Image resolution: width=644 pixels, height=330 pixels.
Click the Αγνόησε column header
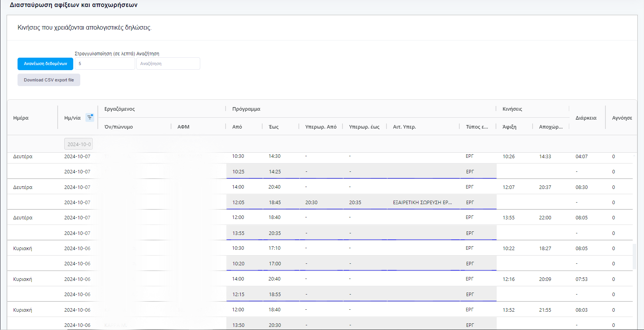click(622, 118)
